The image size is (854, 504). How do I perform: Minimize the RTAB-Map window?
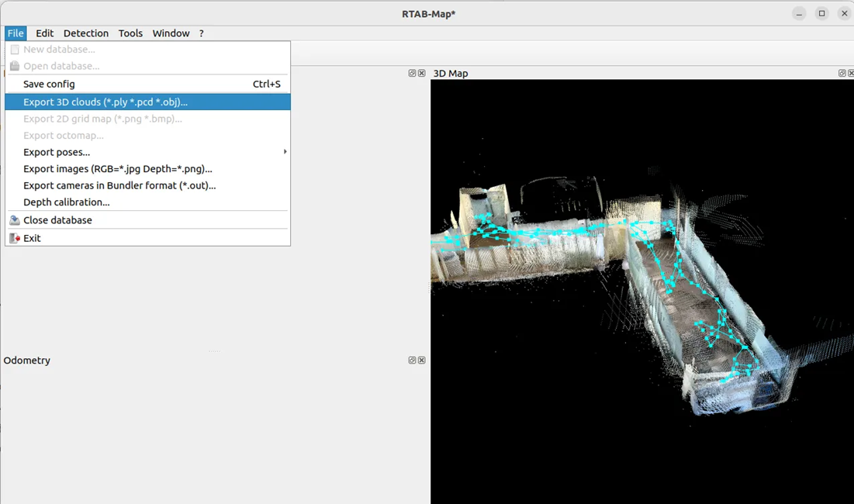[x=799, y=14]
